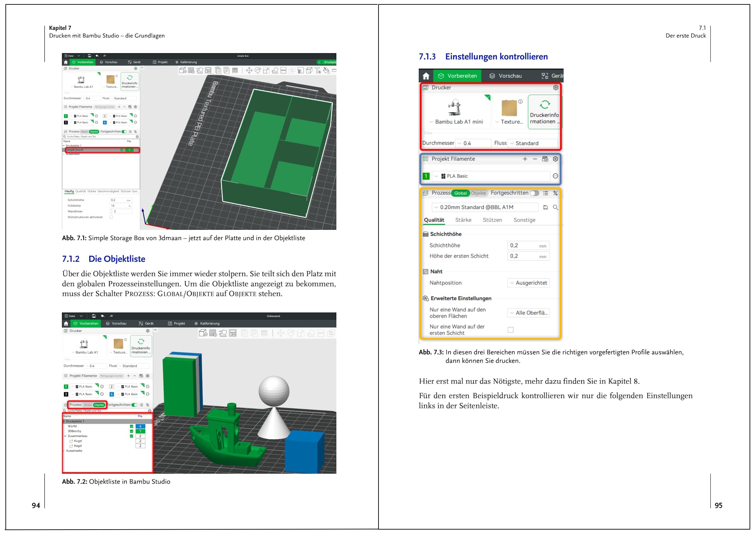The image size is (756, 535).
Task: Click Projekt tab in Abb. 7.2
Action: tap(177, 324)
